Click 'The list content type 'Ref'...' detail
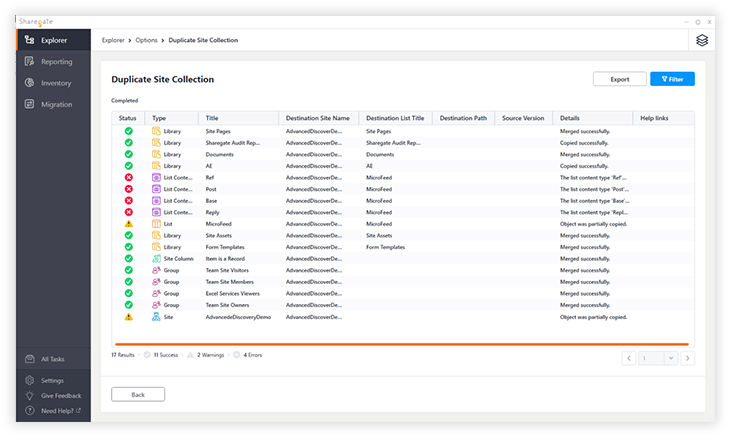 pyautogui.click(x=593, y=177)
